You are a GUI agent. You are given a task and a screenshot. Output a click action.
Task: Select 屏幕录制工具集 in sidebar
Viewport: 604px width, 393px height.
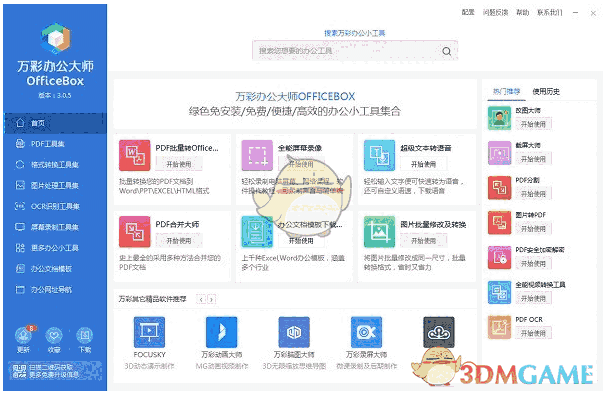point(55,227)
